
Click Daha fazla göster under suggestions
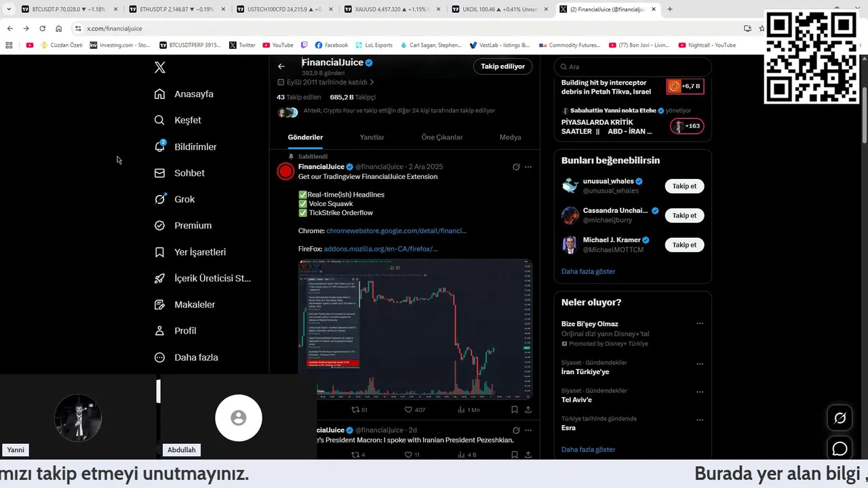(588, 271)
